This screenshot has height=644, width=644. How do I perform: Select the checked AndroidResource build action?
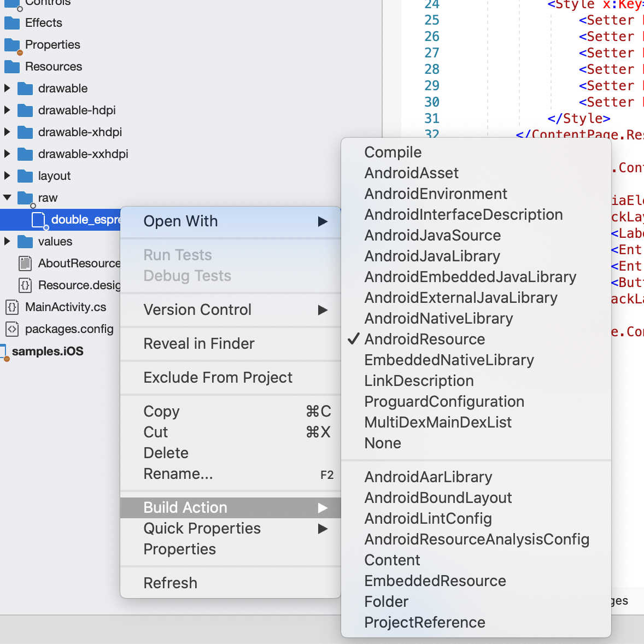(x=424, y=339)
